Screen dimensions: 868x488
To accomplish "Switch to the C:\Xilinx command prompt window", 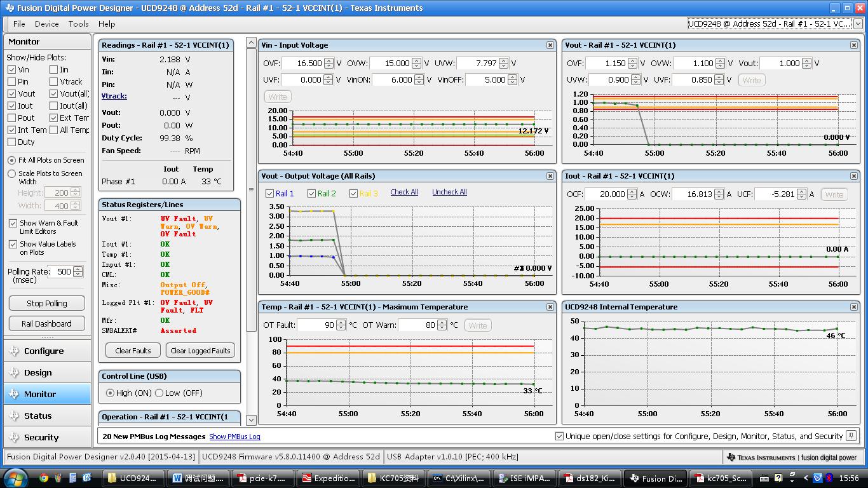I will pos(458,478).
